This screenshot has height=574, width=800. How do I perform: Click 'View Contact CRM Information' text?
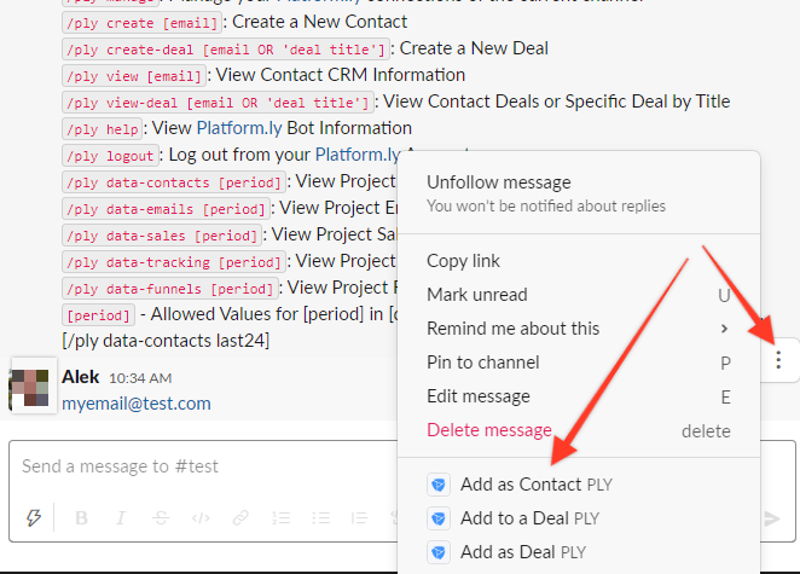[x=340, y=75]
